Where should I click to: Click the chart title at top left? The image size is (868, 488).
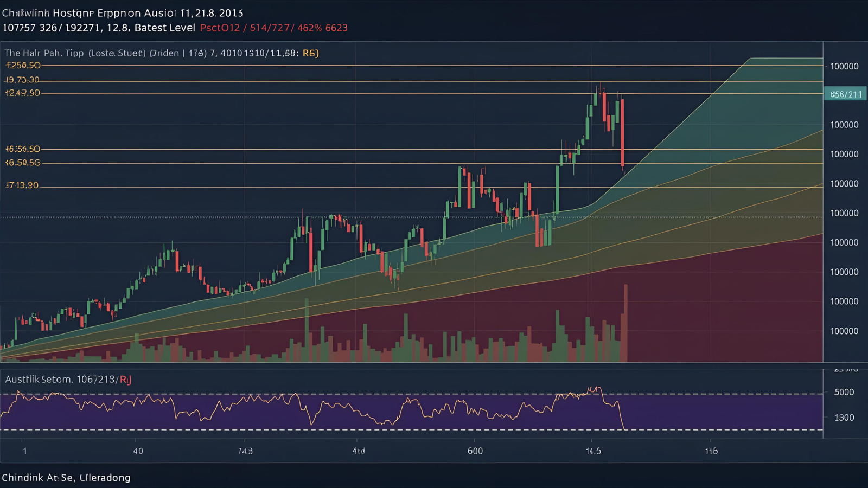point(122,12)
